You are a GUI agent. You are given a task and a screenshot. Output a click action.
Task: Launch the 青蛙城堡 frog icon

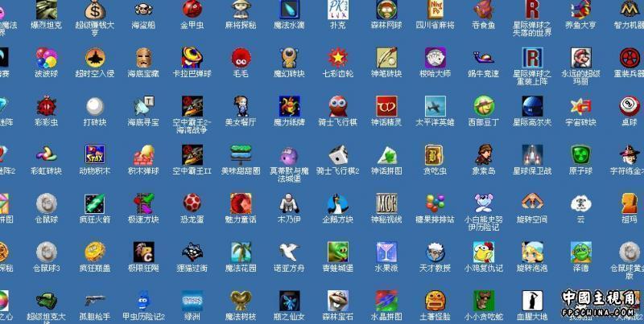(338, 252)
